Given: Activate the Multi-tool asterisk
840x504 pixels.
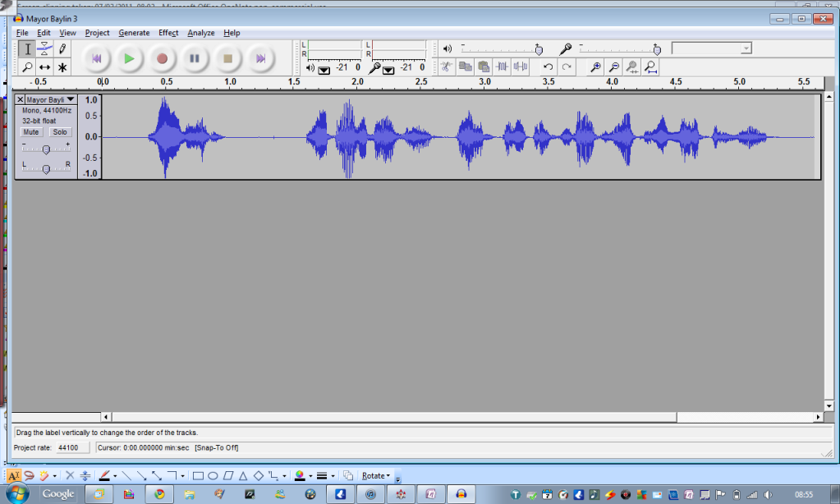Looking at the screenshot, I should (x=62, y=67).
